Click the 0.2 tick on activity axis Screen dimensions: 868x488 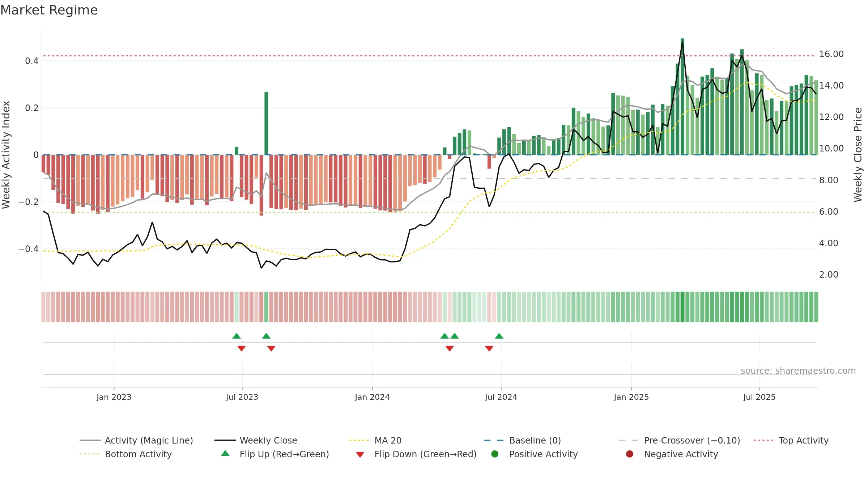pos(32,108)
